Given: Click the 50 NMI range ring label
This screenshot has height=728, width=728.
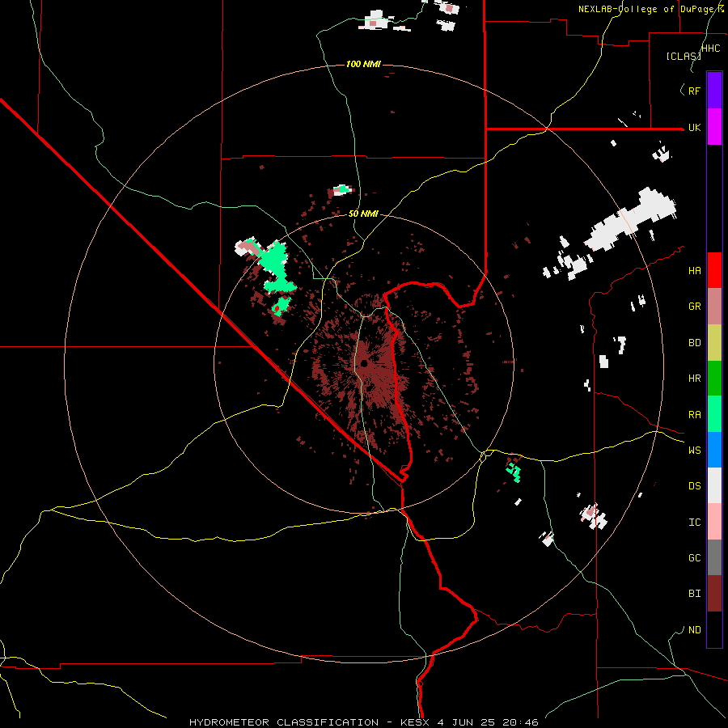Looking at the screenshot, I should (x=363, y=214).
